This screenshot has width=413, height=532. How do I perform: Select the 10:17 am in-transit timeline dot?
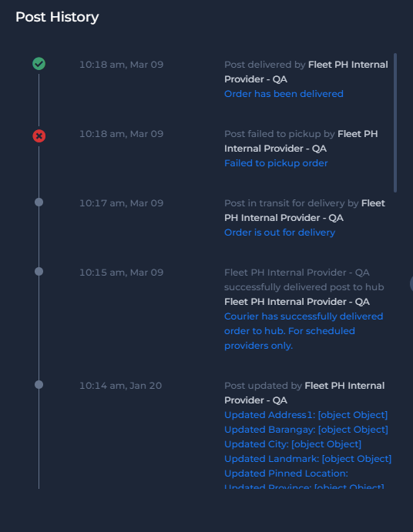click(x=39, y=202)
